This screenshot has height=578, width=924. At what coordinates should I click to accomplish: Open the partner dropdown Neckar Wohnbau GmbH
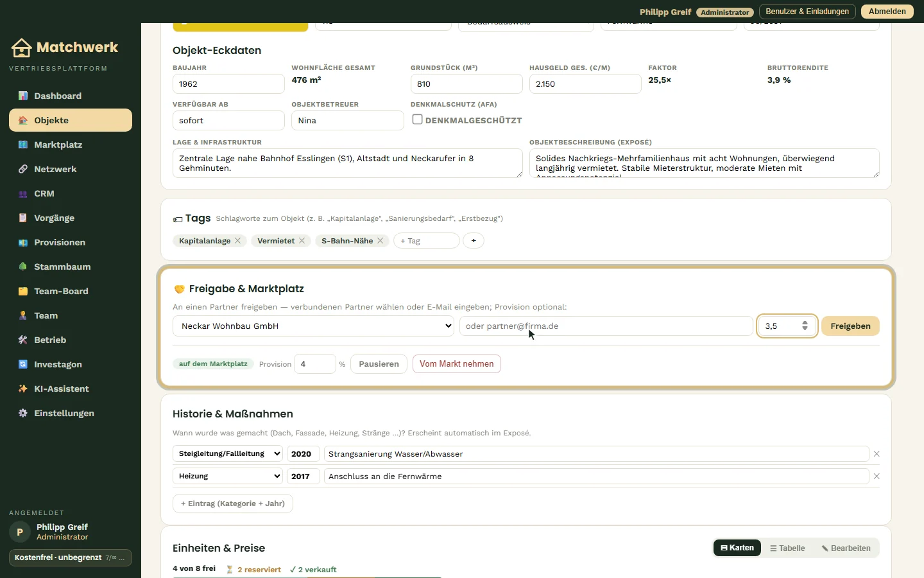pos(313,326)
